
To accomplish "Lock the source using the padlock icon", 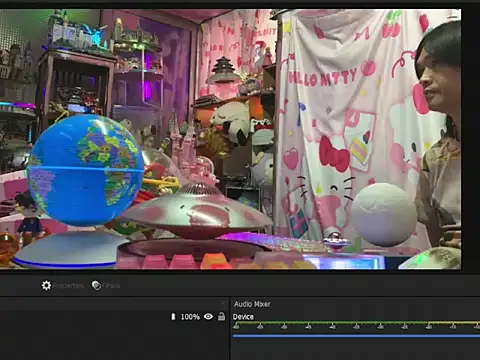I will click(221, 316).
